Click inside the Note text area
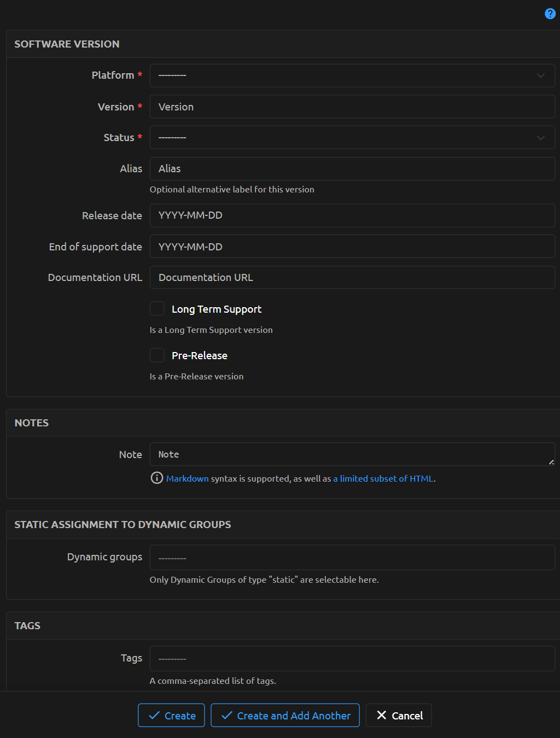This screenshot has width=560, height=738. tap(350, 454)
